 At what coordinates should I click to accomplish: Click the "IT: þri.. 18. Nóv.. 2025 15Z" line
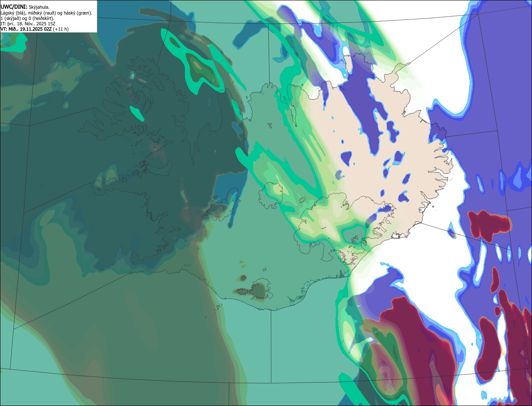click(x=28, y=24)
